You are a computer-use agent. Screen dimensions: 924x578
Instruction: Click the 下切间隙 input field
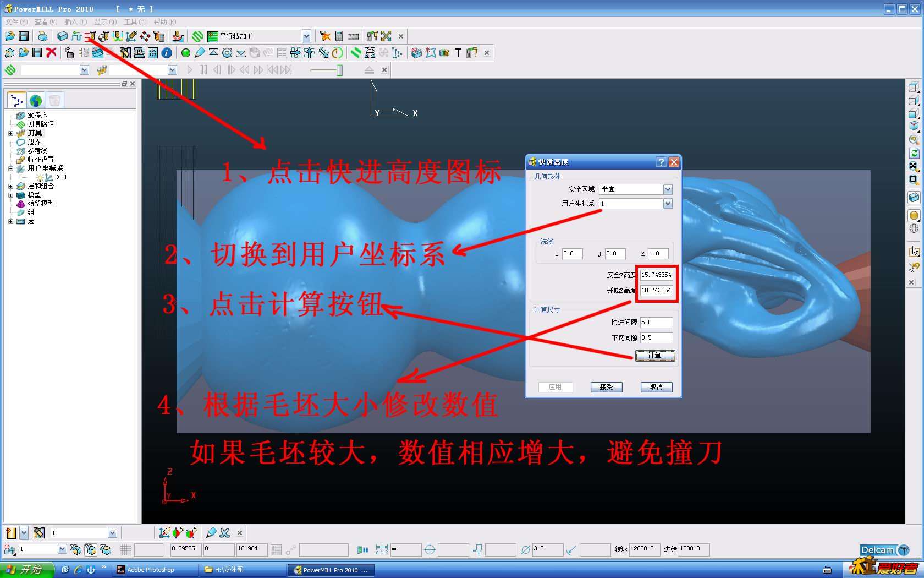tap(656, 338)
